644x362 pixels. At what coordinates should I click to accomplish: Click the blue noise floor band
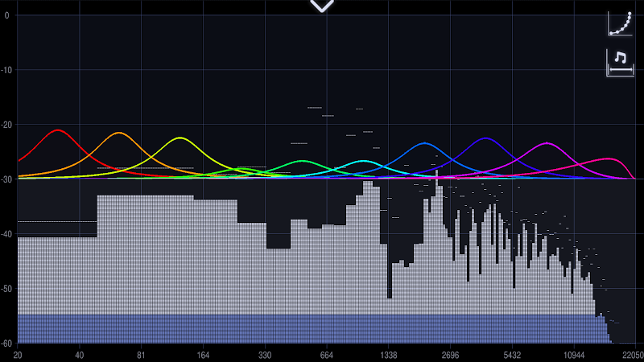312,329
